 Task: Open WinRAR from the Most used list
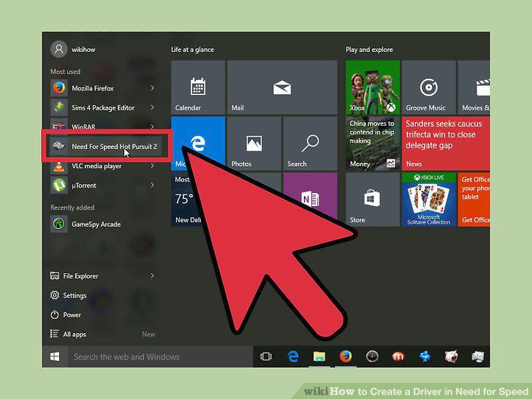102,126
